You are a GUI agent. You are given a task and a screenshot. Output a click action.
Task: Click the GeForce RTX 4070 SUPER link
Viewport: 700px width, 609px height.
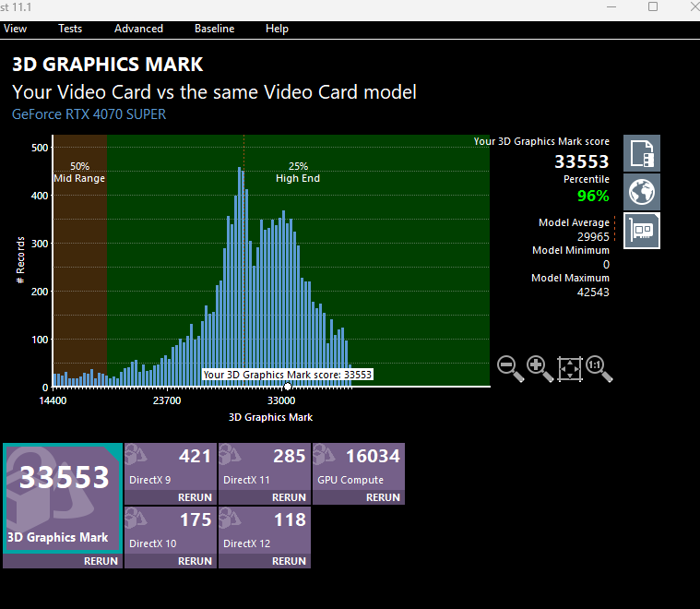[x=89, y=114]
